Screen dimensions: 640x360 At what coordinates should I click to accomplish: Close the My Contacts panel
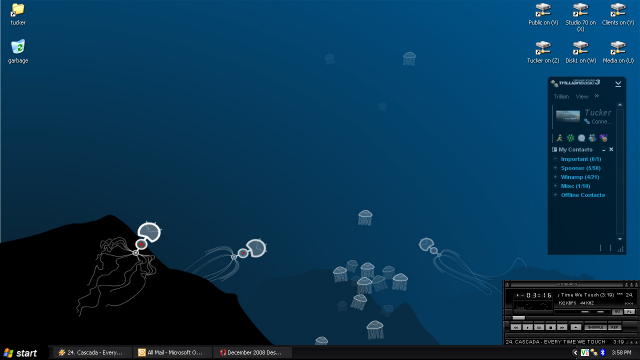(x=611, y=149)
